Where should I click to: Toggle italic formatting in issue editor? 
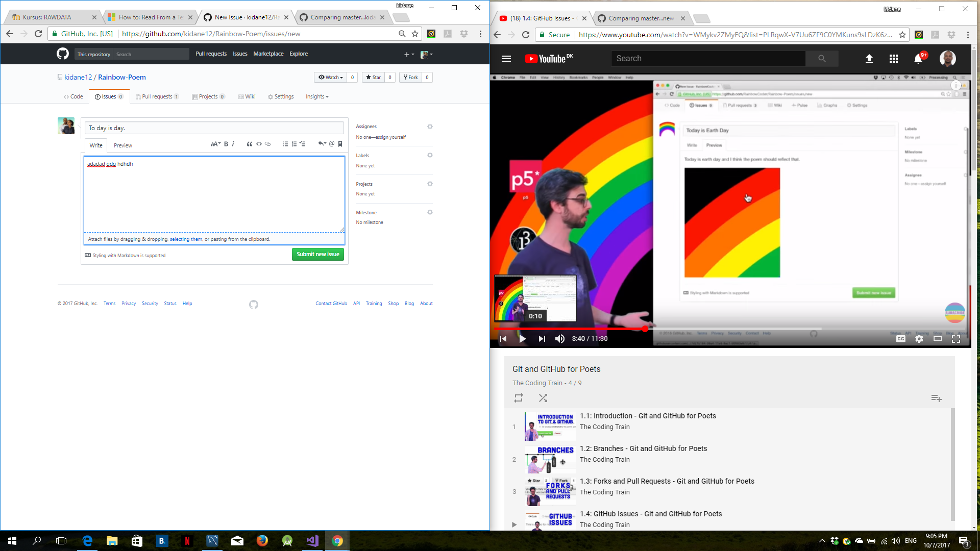pyautogui.click(x=233, y=144)
